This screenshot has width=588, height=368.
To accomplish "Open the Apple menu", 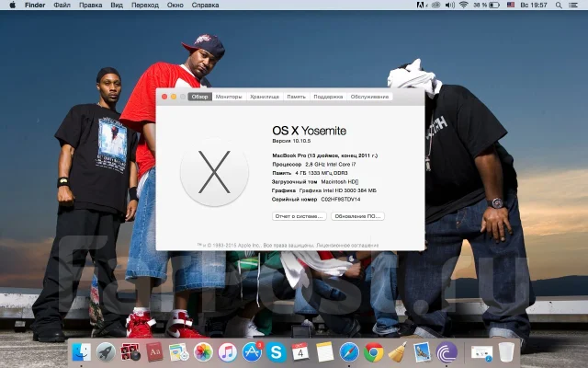I will [x=12, y=5].
